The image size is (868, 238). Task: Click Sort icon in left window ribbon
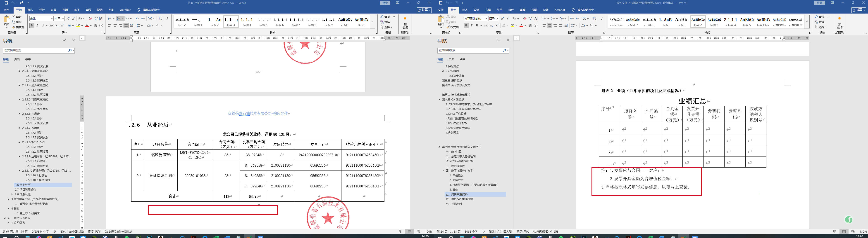(x=160, y=19)
